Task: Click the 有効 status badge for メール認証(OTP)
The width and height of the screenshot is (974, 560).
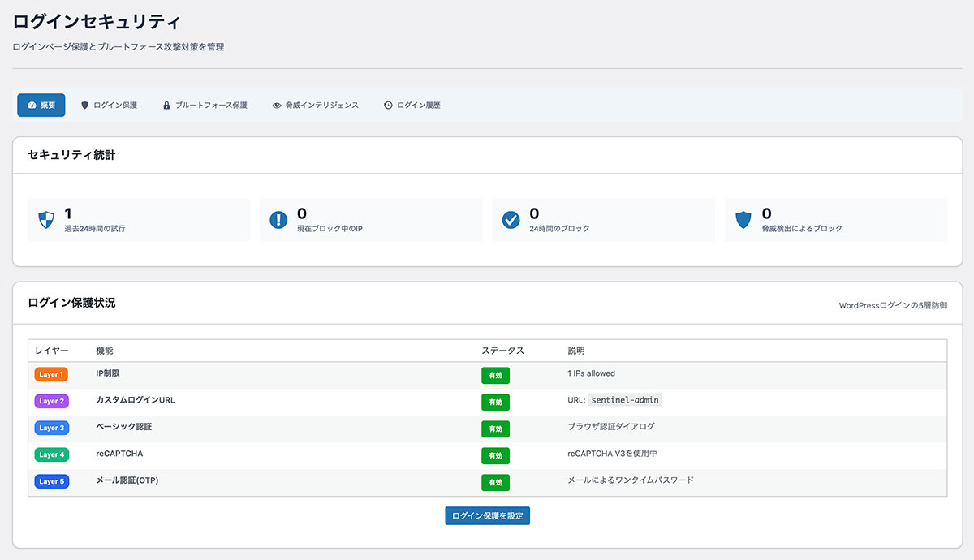Action: tap(495, 483)
